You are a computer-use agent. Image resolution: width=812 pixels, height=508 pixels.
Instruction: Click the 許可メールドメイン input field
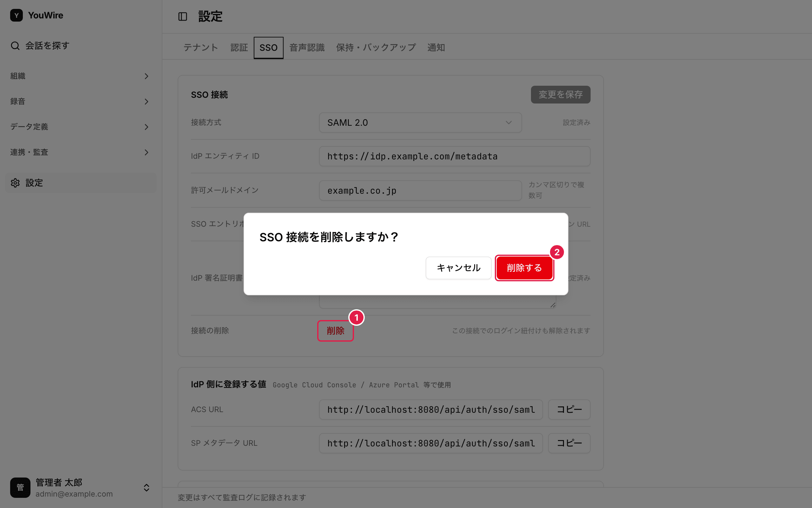420,190
